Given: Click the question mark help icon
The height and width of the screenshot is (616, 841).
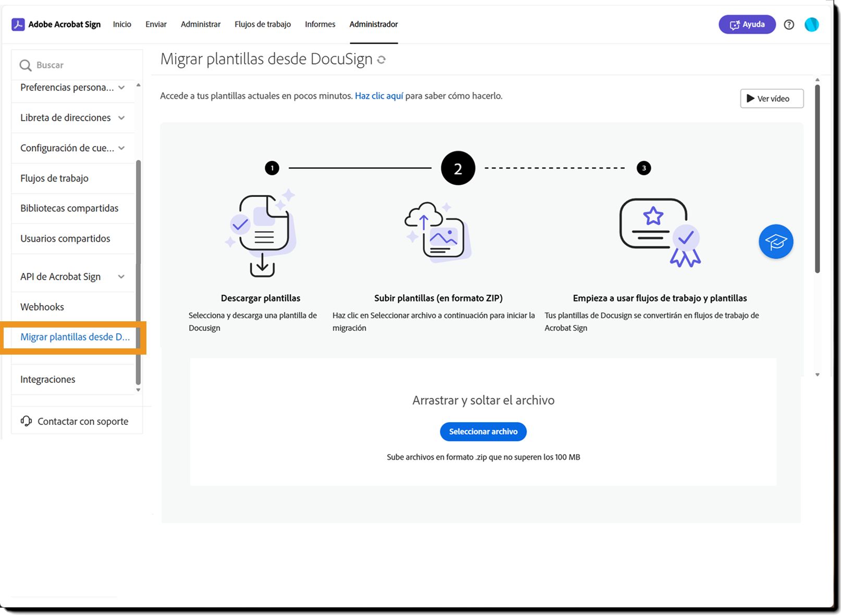Looking at the screenshot, I should click(x=789, y=24).
